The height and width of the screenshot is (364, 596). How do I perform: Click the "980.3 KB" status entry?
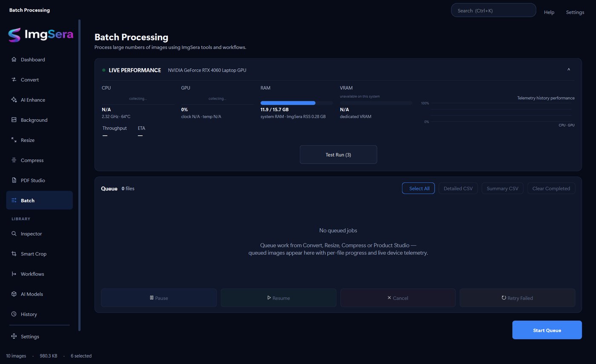[x=49, y=356]
